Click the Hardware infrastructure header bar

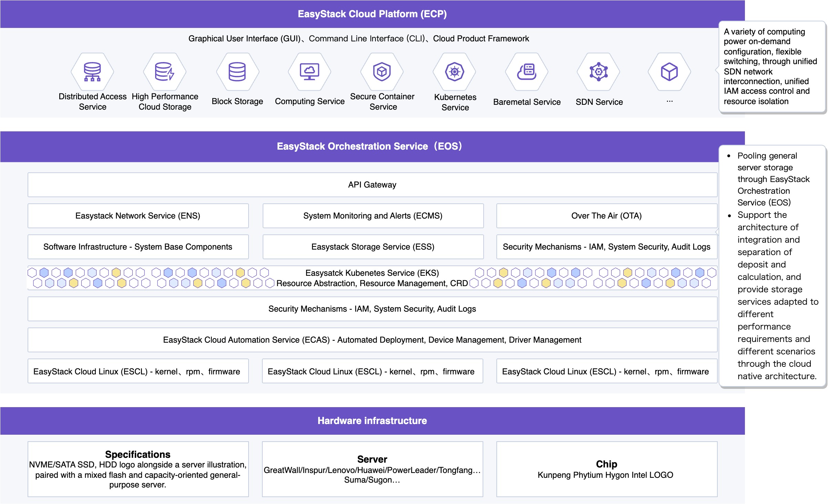(372, 421)
